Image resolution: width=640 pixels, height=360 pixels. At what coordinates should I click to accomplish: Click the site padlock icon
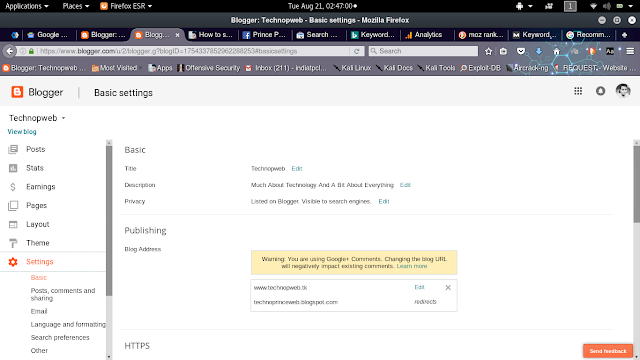(31, 51)
